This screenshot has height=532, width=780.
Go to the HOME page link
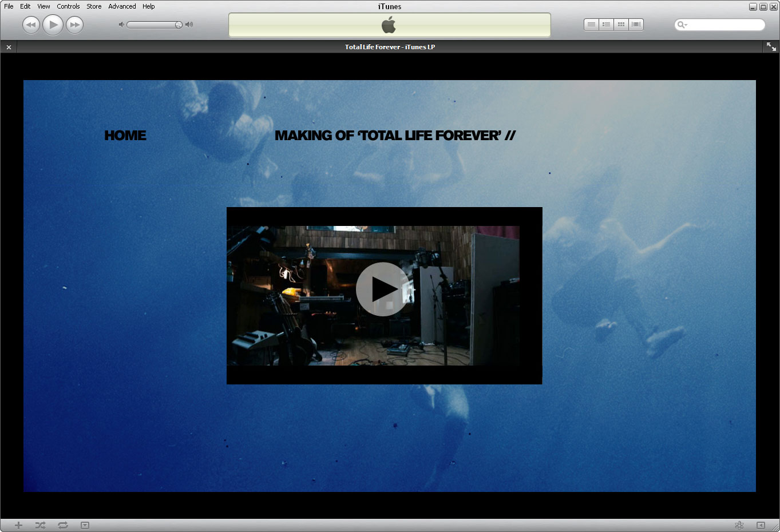click(x=125, y=136)
